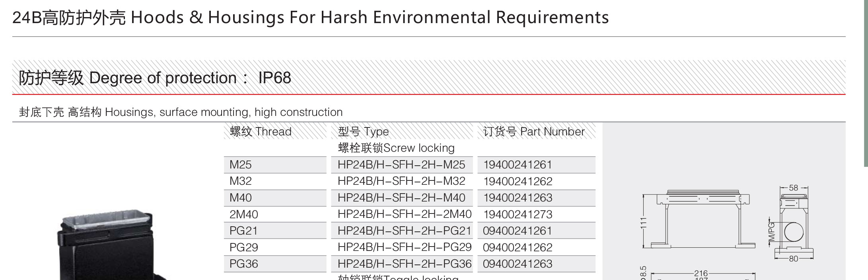Select type 'HP24B/H-SFH-2H-M25'
Viewport: 868px width, 280px height.
coord(401,164)
